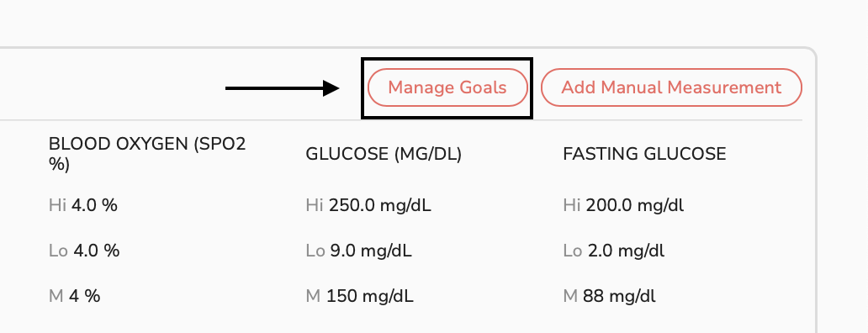Click Fasting Glucose Hi value 200.0 mg/dl
Viewport: 868px width, 333px height.
[x=635, y=206]
